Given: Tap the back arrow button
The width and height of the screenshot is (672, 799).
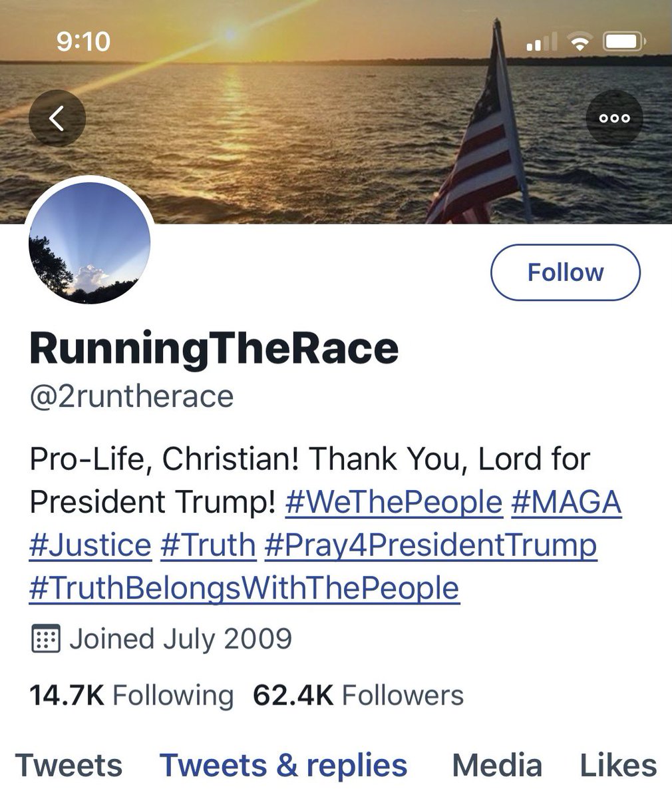Looking at the screenshot, I should click(x=57, y=119).
